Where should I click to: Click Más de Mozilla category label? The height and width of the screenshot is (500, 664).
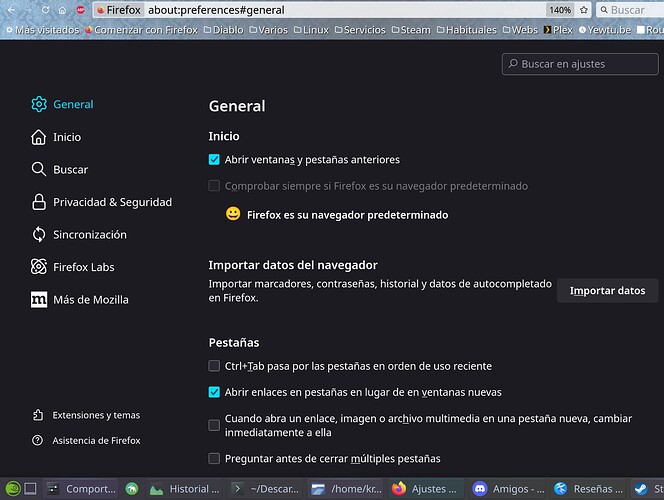(x=91, y=299)
